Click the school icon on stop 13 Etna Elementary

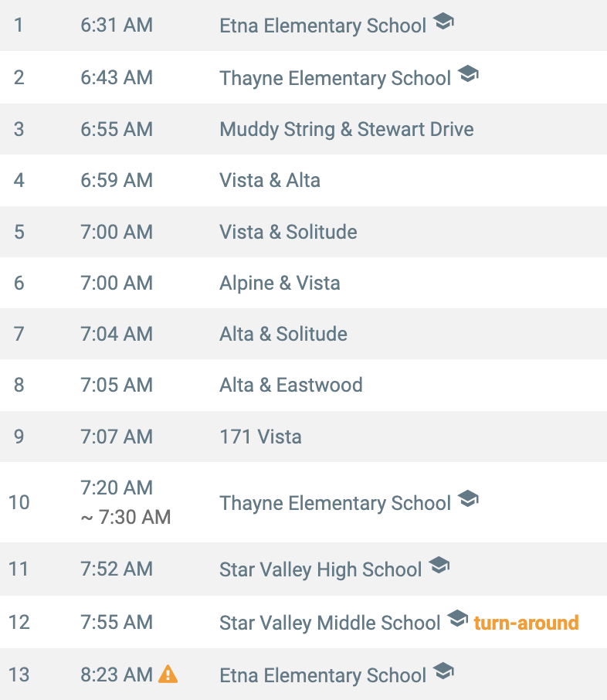click(443, 671)
